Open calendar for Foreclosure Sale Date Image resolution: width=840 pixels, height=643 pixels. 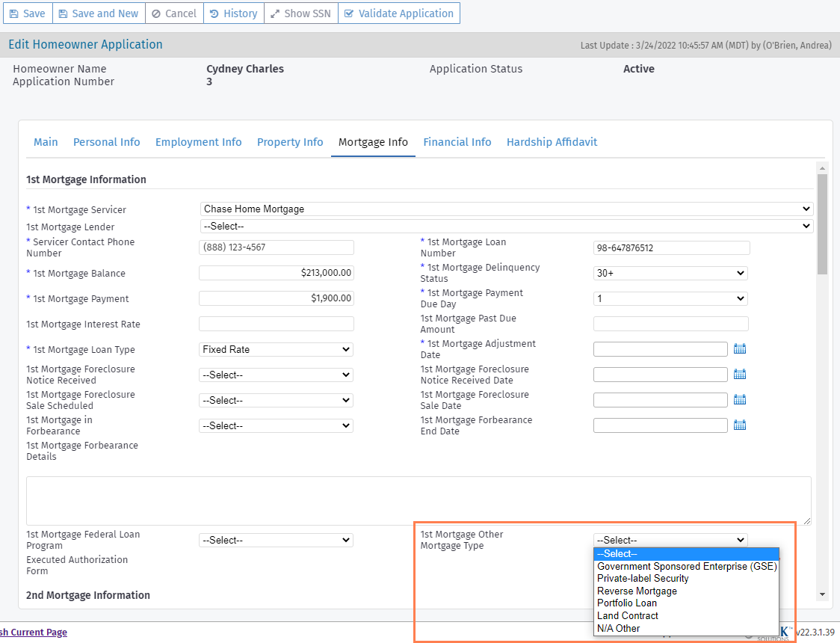[740, 400]
